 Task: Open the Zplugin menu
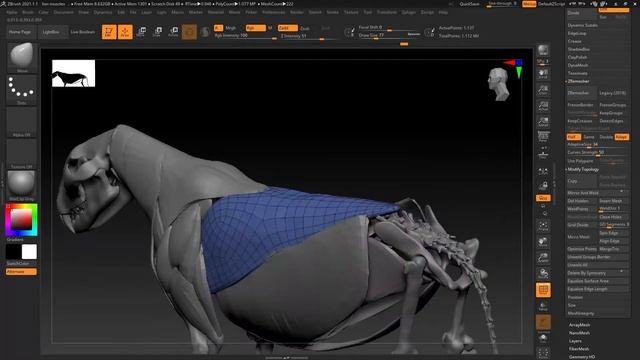(409, 13)
